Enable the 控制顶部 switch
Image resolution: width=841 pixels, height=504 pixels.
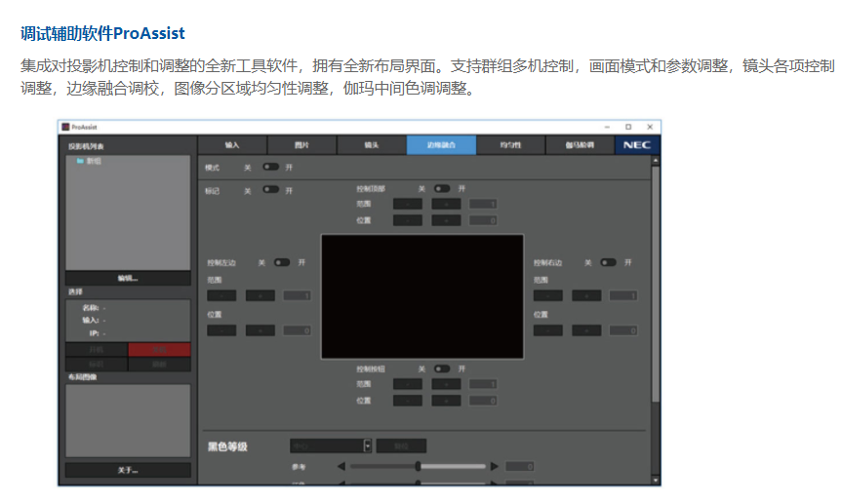[x=442, y=188]
